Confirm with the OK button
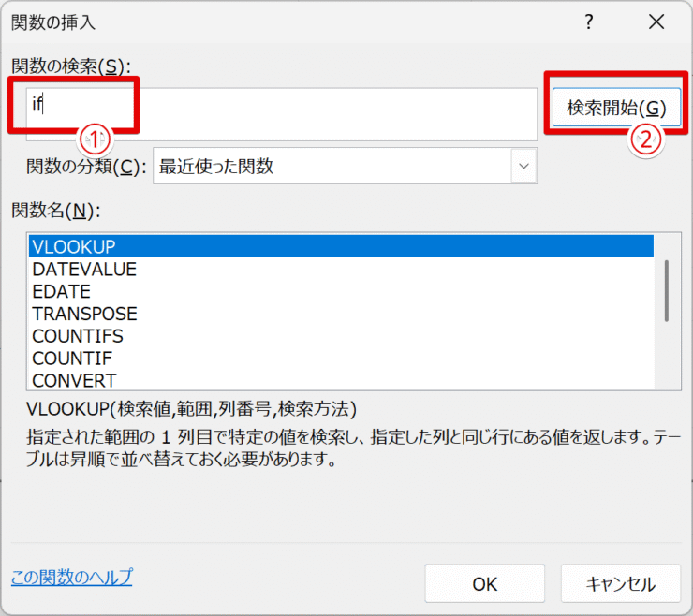Image resolution: width=693 pixels, height=616 pixels. 485,583
